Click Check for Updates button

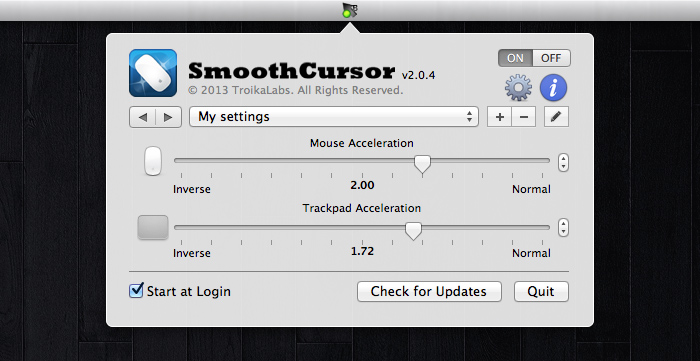click(429, 291)
